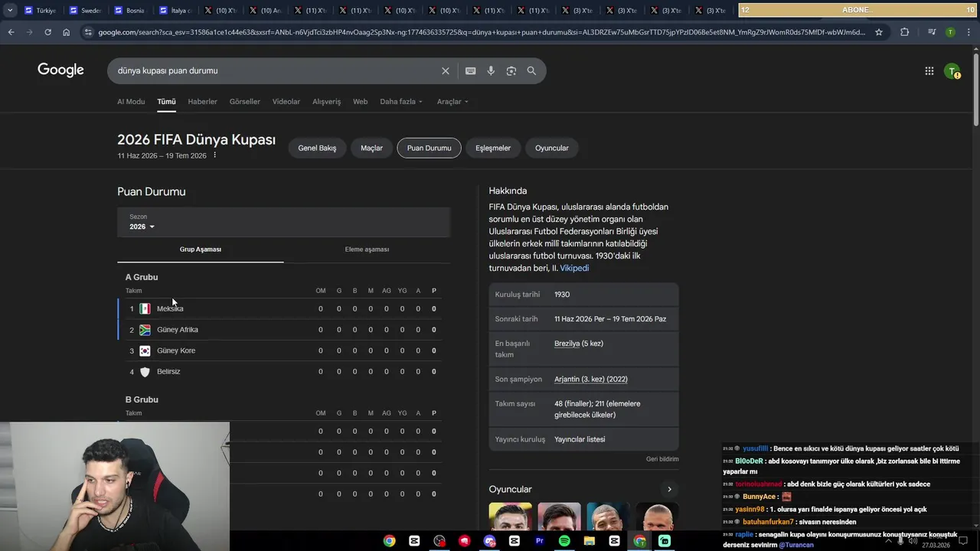The image size is (980, 551).
Task: Search by image with the camera lens icon
Action: [511, 70]
